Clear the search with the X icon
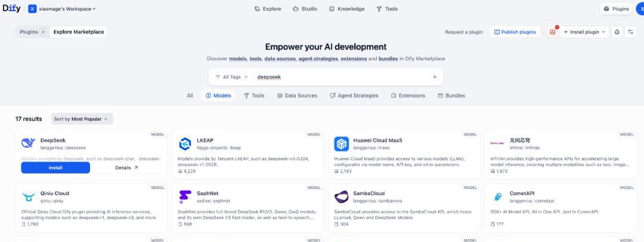 tap(435, 77)
